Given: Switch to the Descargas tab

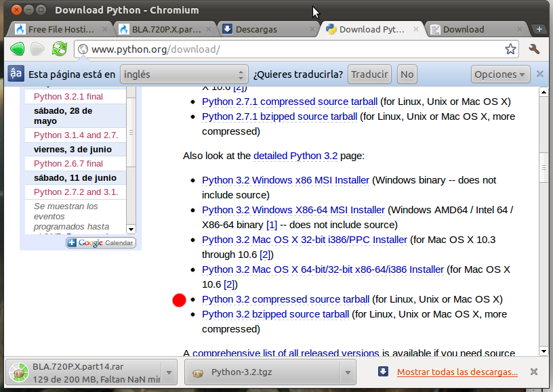Looking at the screenshot, I should pyautogui.click(x=268, y=29).
